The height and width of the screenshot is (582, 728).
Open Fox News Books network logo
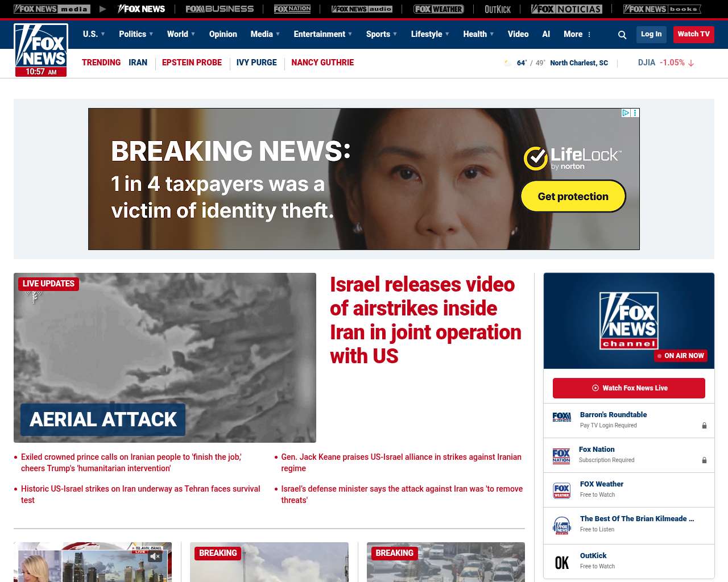click(x=662, y=9)
